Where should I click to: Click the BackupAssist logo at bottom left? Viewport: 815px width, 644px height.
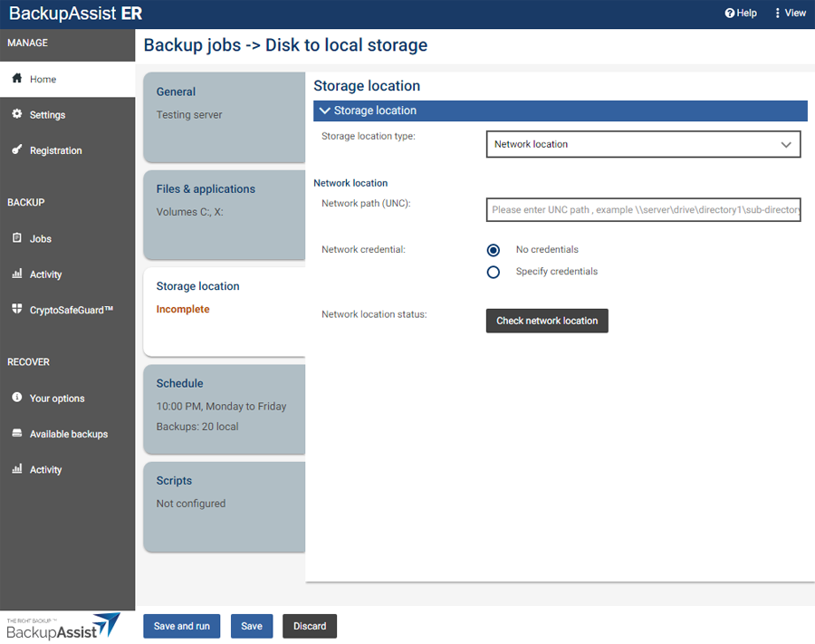click(62, 626)
